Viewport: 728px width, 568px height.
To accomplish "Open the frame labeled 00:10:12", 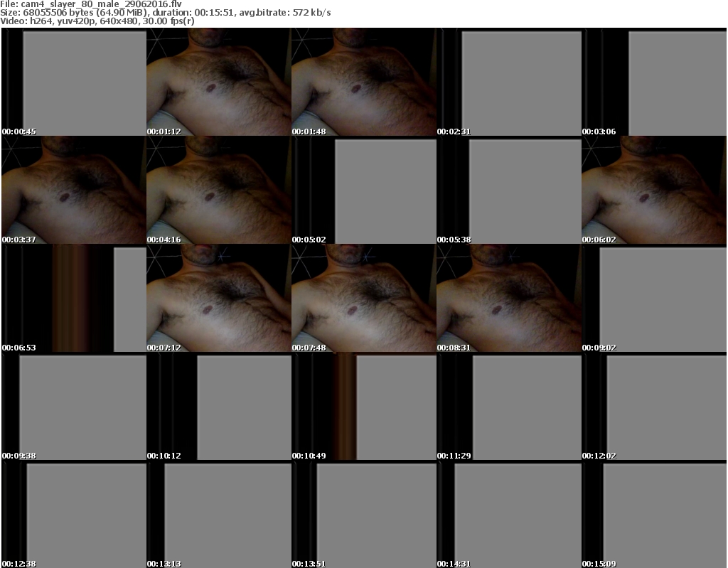I will 219,406.
